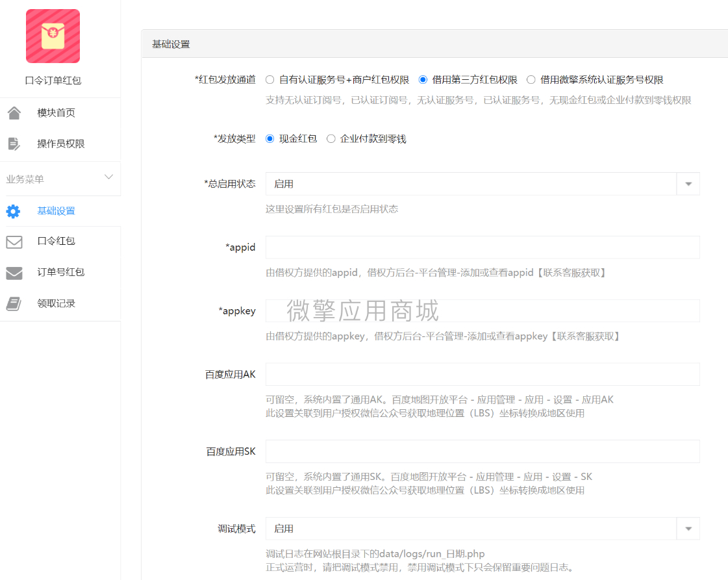Click the blue gear icon for 基础设置

(13, 211)
